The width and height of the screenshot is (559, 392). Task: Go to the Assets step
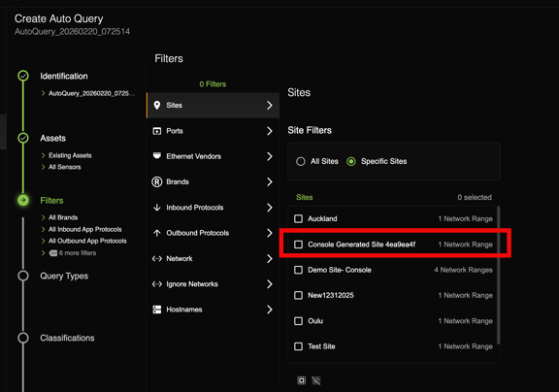52,139
